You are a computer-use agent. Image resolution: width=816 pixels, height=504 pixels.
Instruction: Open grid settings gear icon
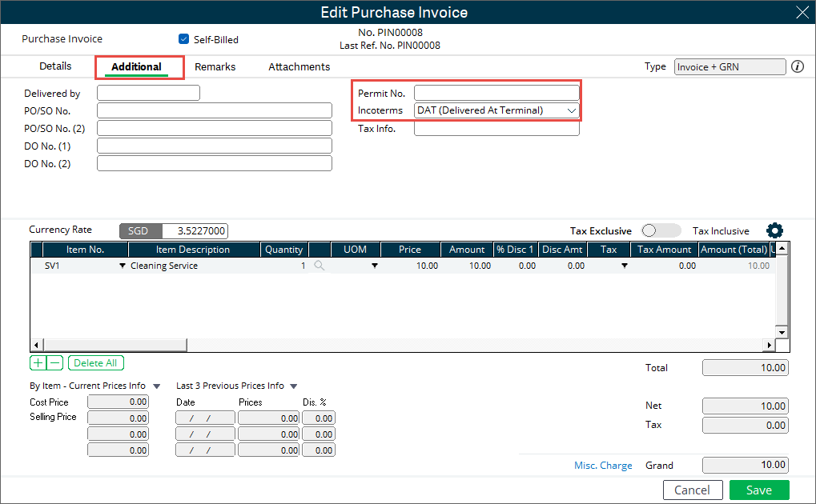coord(774,230)
